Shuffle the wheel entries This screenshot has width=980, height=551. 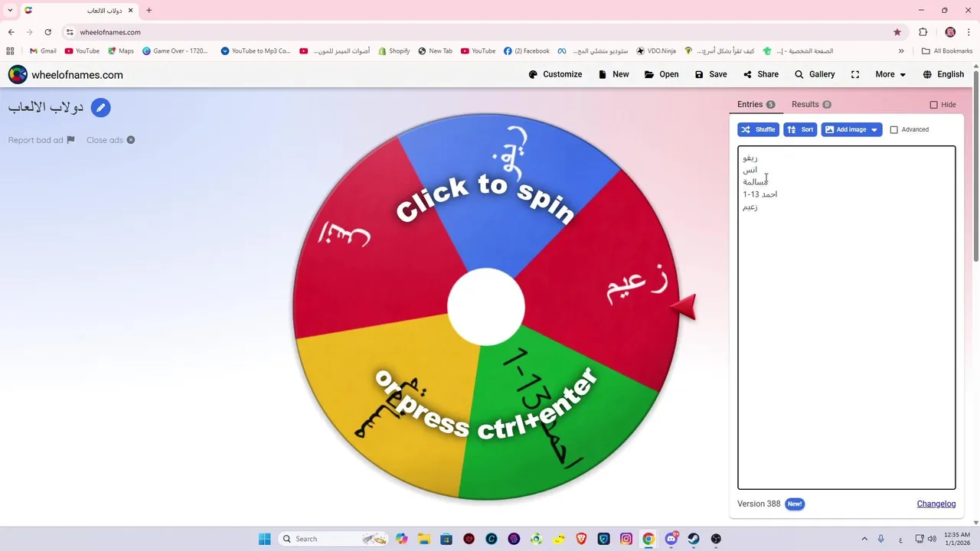click(758, 129)
